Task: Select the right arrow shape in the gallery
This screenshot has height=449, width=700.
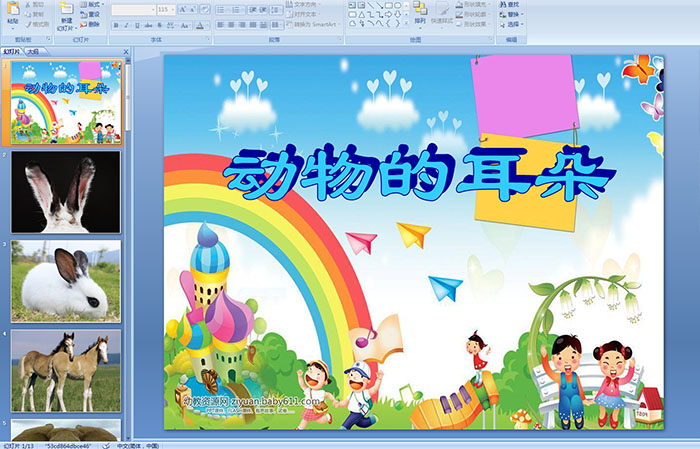Action: point(388,15)
